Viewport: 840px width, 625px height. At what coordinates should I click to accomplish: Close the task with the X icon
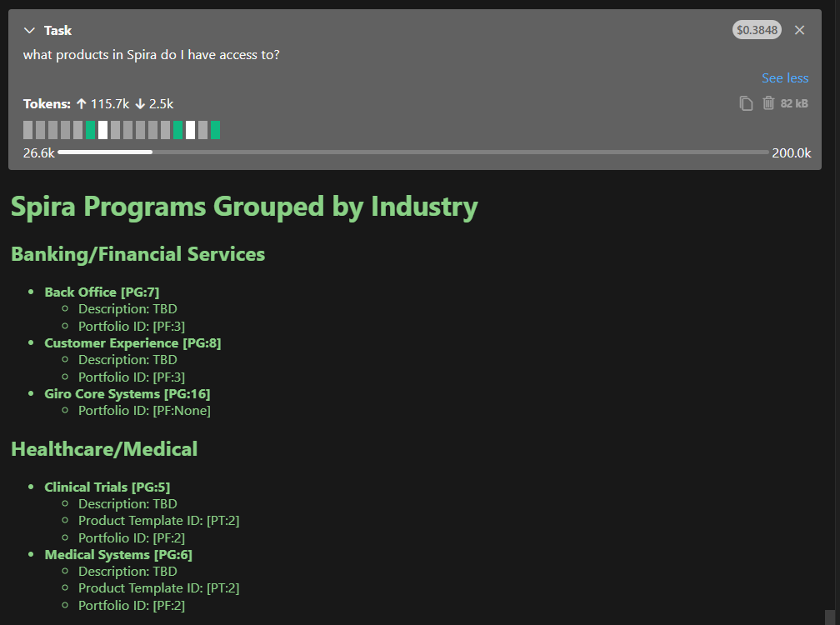pos(799,31)
